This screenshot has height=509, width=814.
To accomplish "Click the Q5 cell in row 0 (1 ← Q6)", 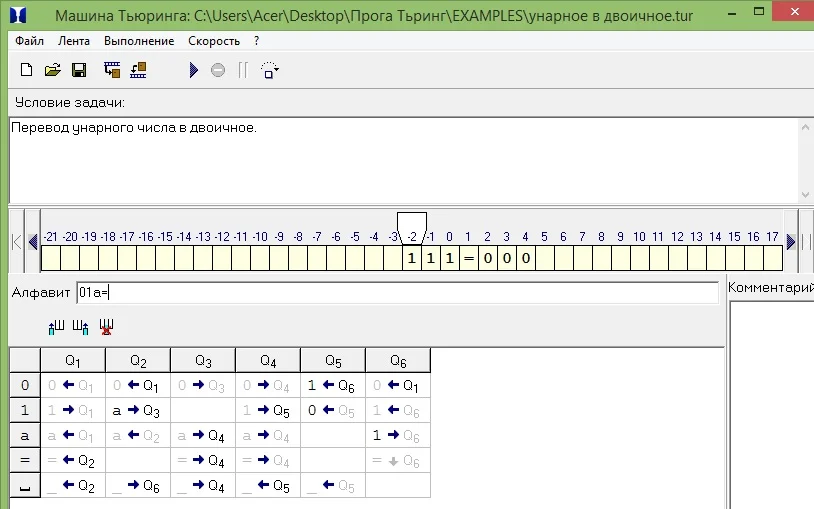I will pyautogui.click(x=333, y=385).
